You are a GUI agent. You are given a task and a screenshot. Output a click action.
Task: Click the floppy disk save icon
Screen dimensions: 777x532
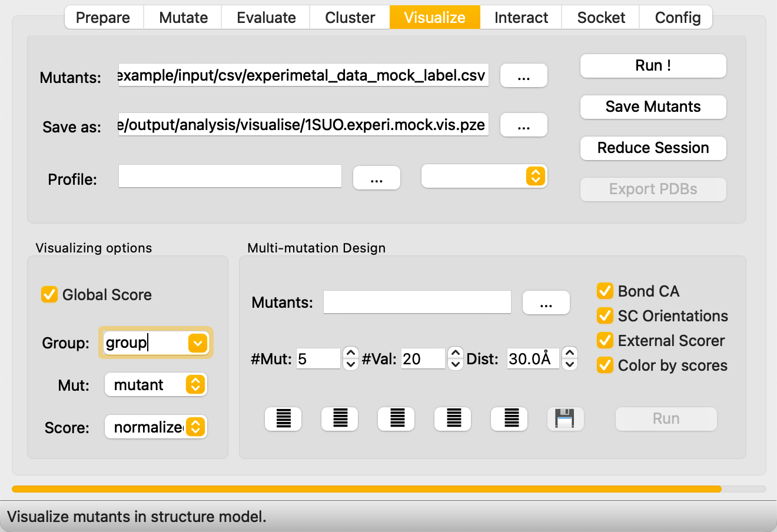[x=565, y=419]
